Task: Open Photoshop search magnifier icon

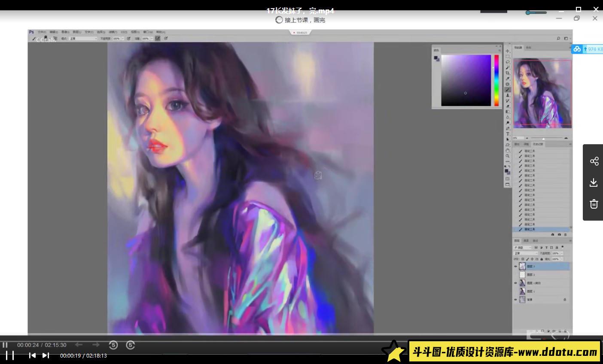Action: coord(558,38)
